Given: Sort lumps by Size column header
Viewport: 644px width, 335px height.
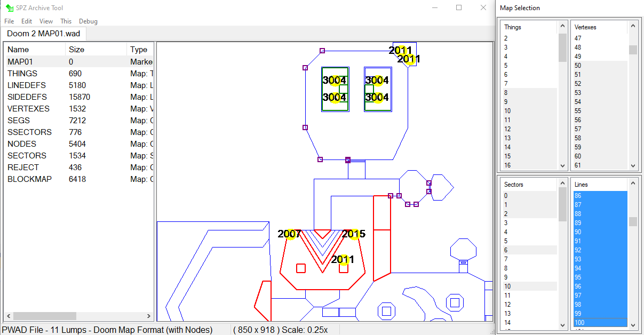Looking at the screenshot, I should coord(96,49).
